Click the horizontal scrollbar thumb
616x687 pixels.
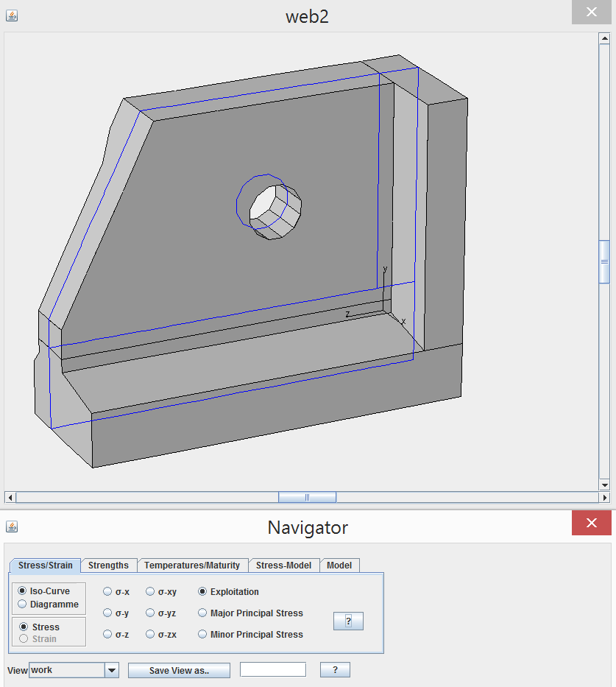(x=307, y=497)
